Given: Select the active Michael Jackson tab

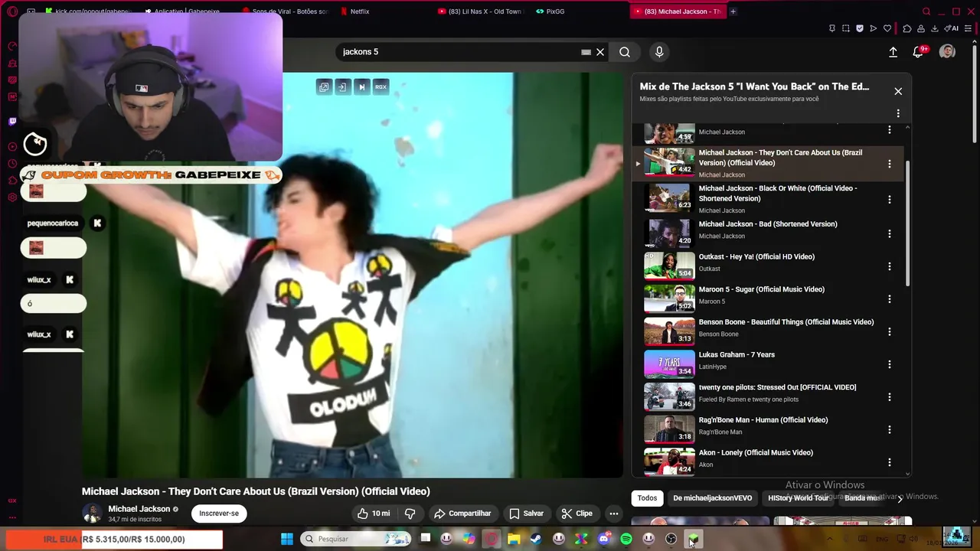Looking at the screenshot, I should tap(678, 11).
